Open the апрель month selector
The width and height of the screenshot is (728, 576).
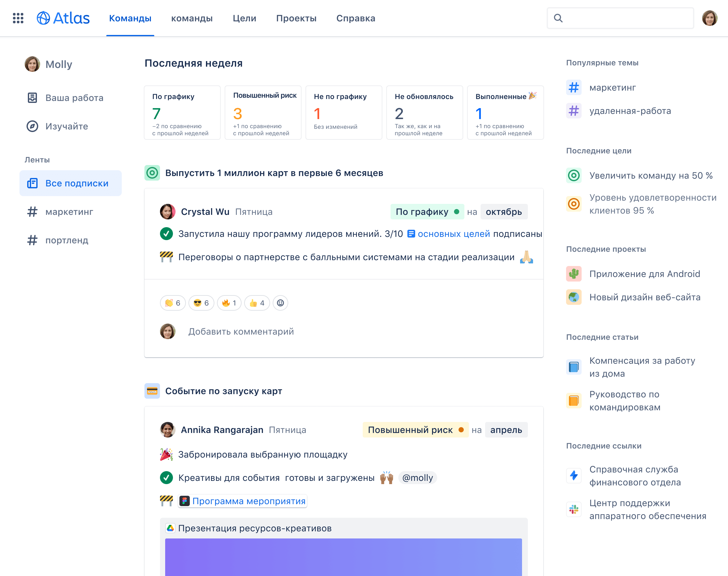click(x=506, y=430)
